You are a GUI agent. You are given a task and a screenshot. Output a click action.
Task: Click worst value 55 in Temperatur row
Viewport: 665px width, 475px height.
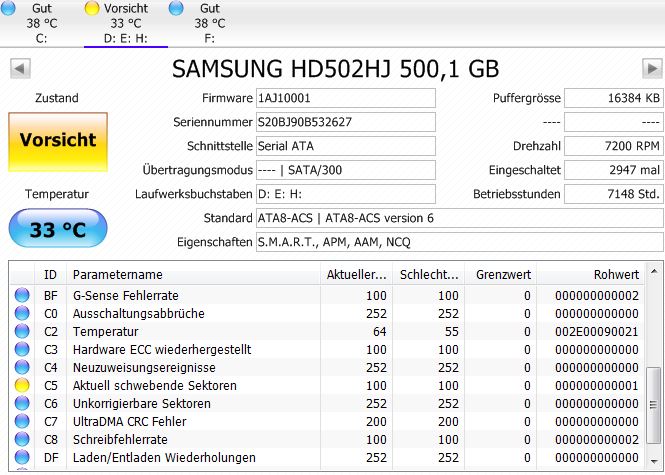click(452, 331)
